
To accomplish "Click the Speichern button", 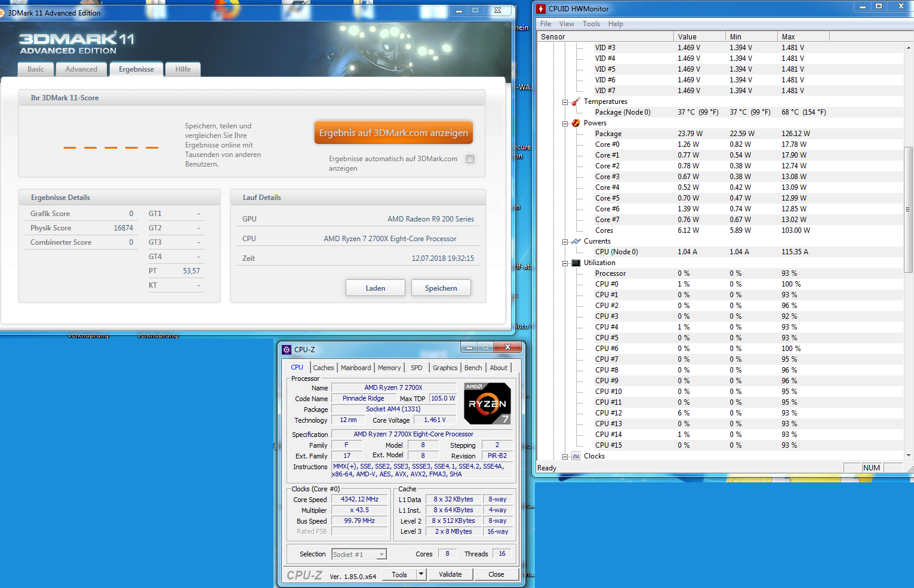I will pos(441,288).
